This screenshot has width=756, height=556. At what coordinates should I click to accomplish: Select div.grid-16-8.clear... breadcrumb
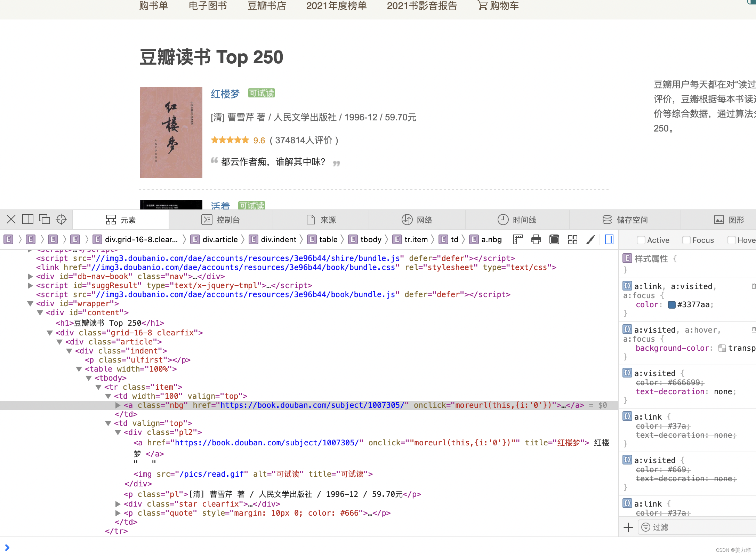coord(136,239)
